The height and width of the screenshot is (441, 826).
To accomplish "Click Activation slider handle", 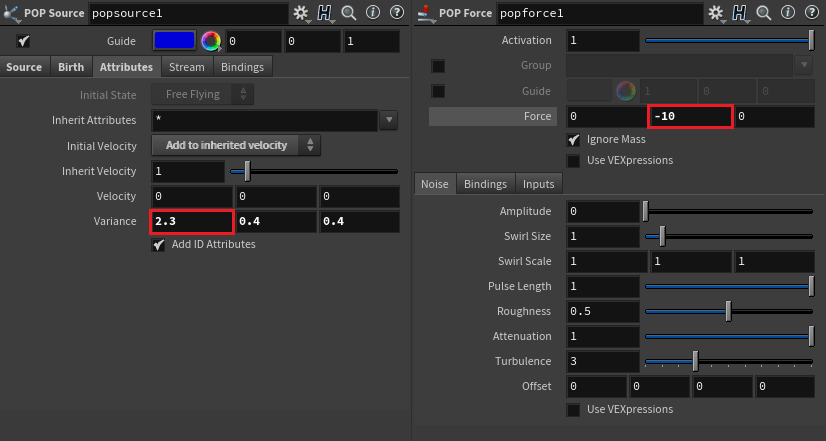I will (812, 40).
